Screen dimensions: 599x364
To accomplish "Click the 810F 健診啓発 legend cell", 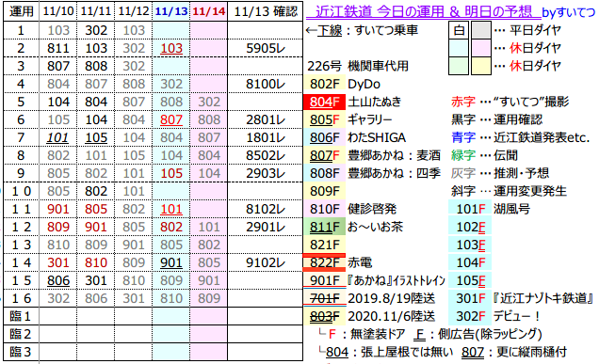I will point(324,209).
